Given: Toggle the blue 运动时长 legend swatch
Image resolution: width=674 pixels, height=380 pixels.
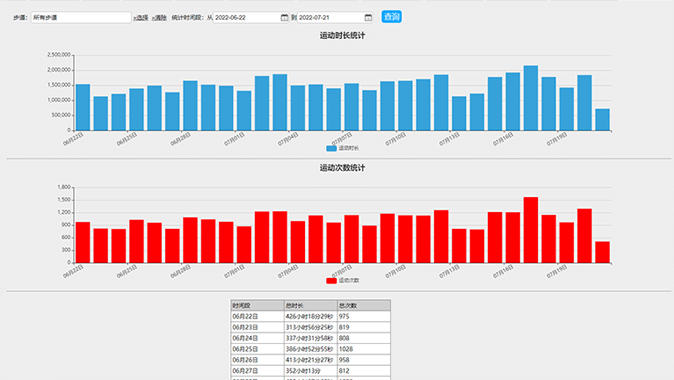Looking at the screenshot, I should tap(331, 148).
